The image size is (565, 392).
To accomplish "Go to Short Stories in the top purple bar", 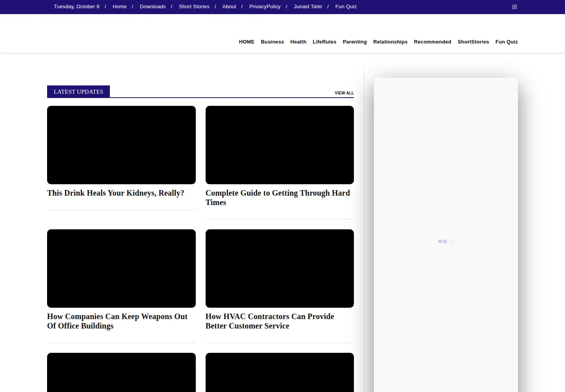I will (194, 7).
